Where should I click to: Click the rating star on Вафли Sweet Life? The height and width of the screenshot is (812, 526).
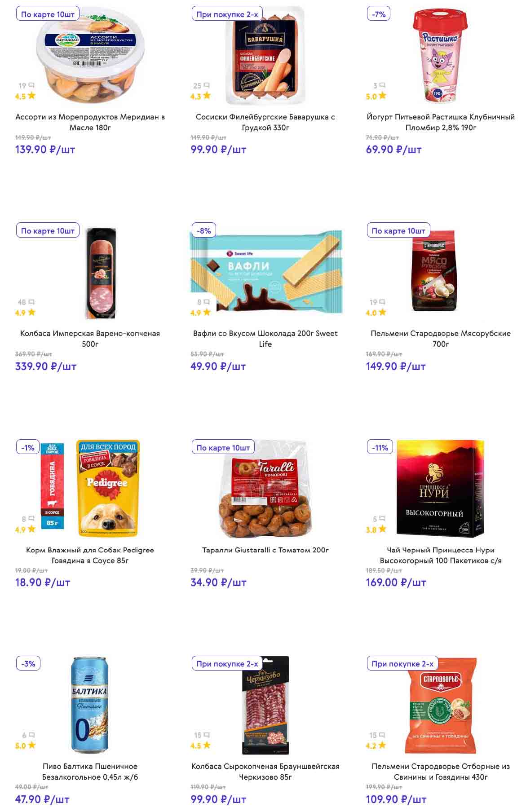pyautogui.click(x=207, y=312)
